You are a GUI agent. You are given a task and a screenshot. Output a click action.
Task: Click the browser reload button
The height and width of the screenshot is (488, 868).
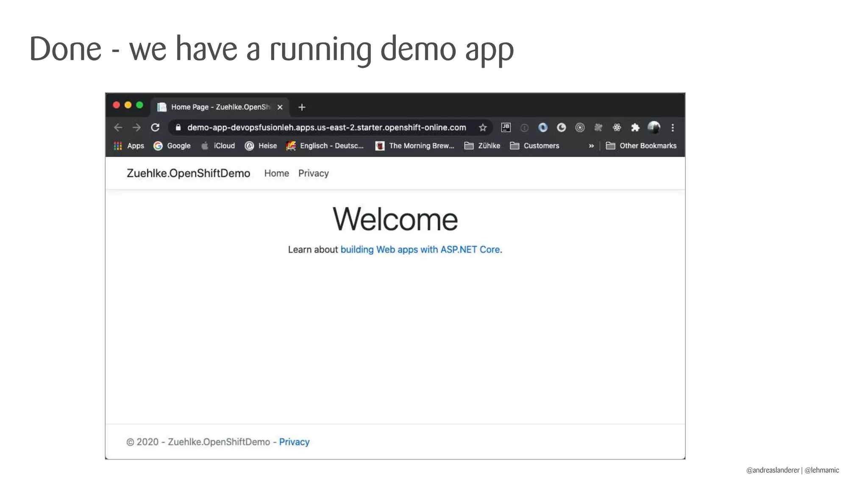click(155, 128)
